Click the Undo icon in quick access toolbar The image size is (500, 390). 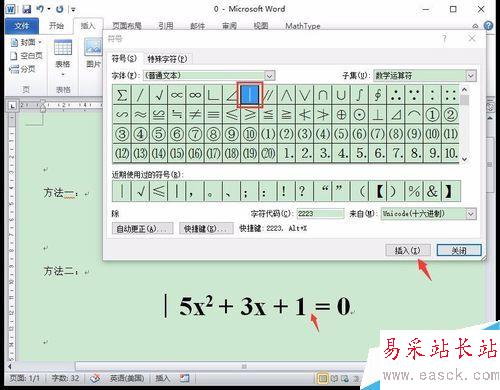(x=40, y=9)
